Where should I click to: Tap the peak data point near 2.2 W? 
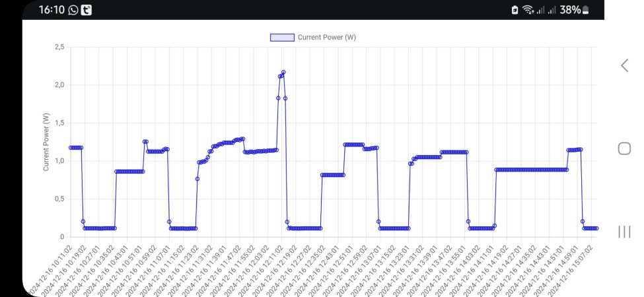tap(283, 72)
